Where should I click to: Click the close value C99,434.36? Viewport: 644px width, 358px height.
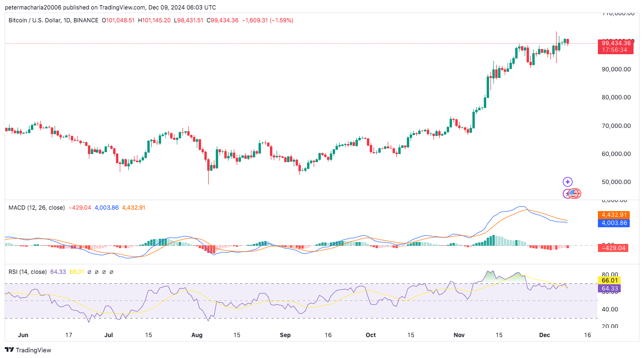[x=222, y=20]
